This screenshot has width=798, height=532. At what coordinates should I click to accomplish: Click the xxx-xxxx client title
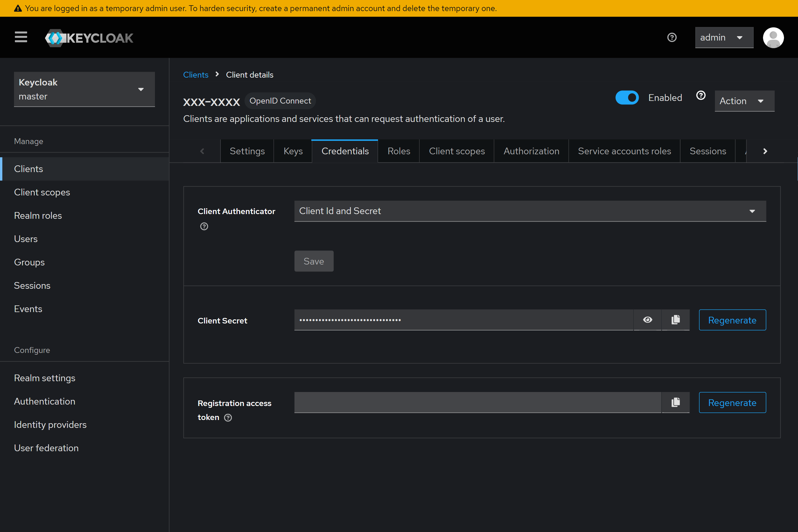point(211,102)
